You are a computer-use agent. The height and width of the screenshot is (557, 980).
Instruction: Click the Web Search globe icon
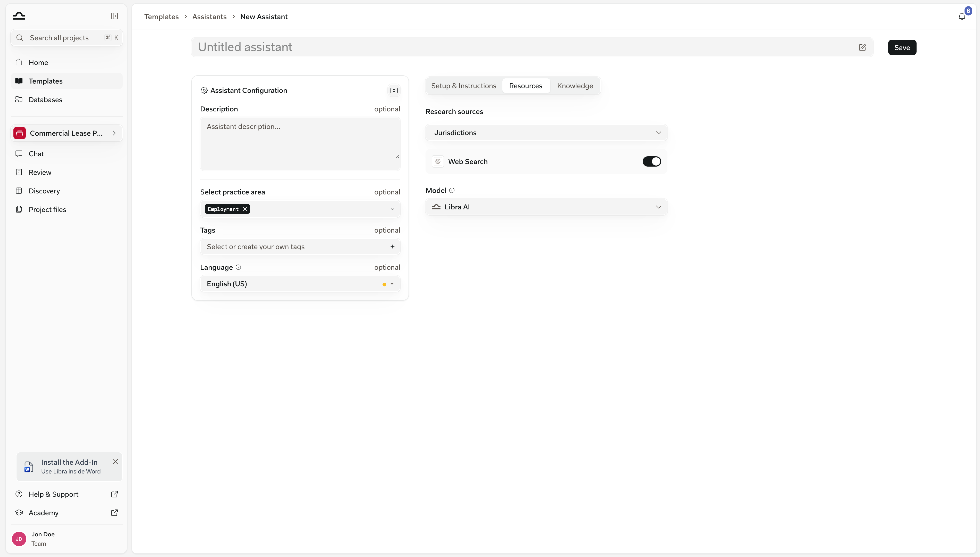pos(438,161)
